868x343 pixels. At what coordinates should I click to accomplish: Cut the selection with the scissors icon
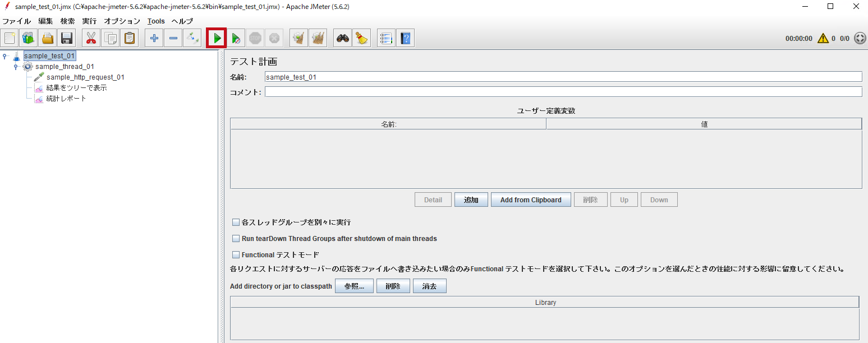tap(91, 38)
